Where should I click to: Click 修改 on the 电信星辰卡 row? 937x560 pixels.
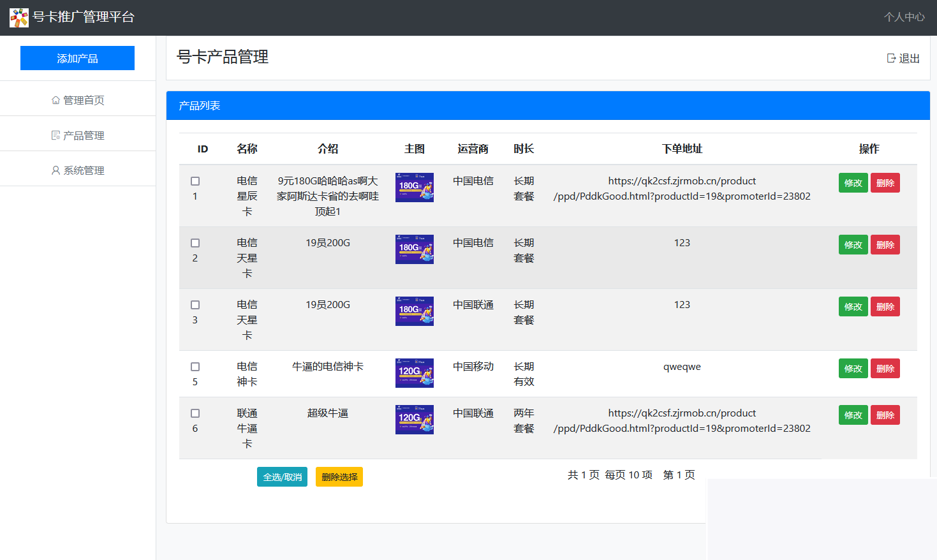853,182
